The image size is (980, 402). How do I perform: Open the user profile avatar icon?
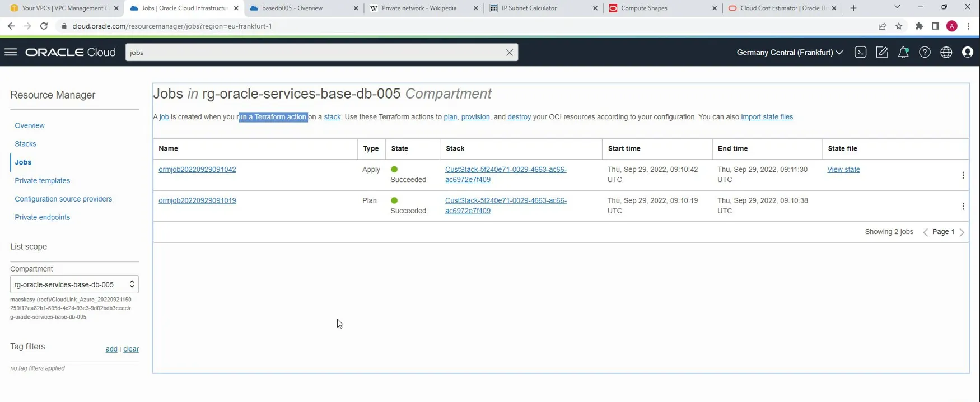coord(967,52)
